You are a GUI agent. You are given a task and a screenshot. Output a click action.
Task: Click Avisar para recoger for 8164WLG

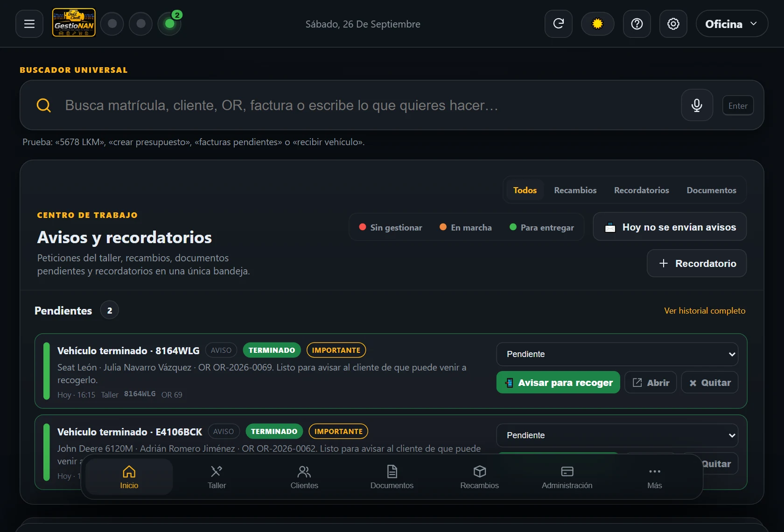pyautogui.click(x=558, y=383)
